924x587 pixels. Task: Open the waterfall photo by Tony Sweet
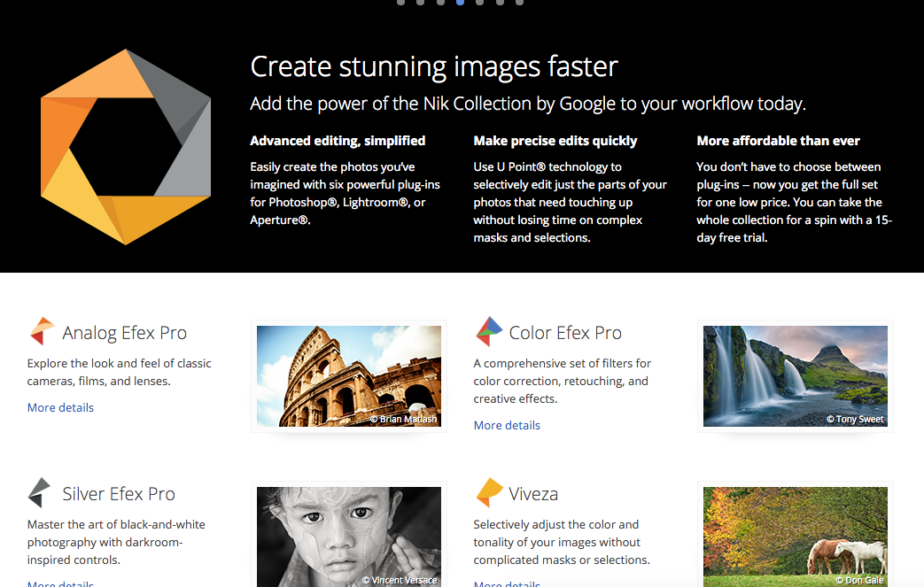(x=795, y=376)
